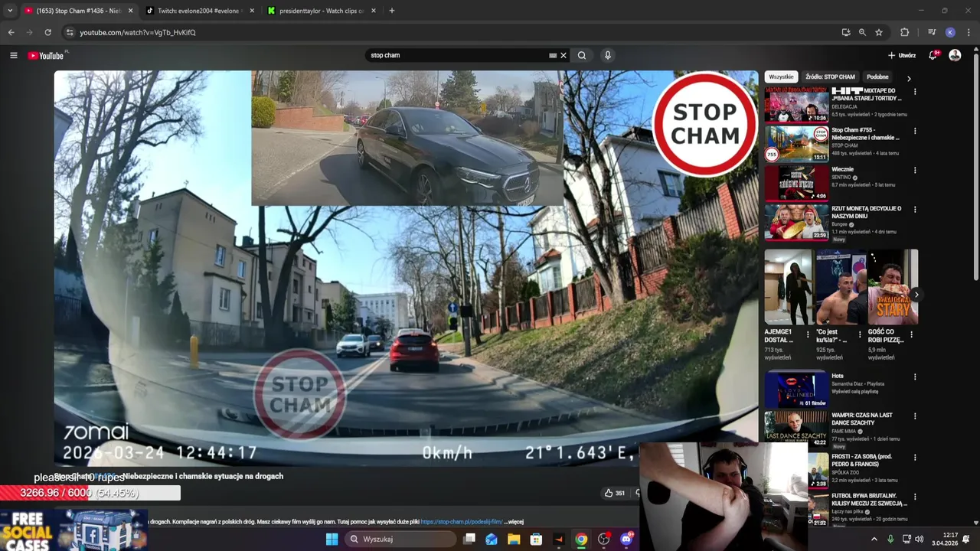Open the media controls icon in Chrome
The width and height of the screenshot is (980, 551).
click(x=932, y=32)
